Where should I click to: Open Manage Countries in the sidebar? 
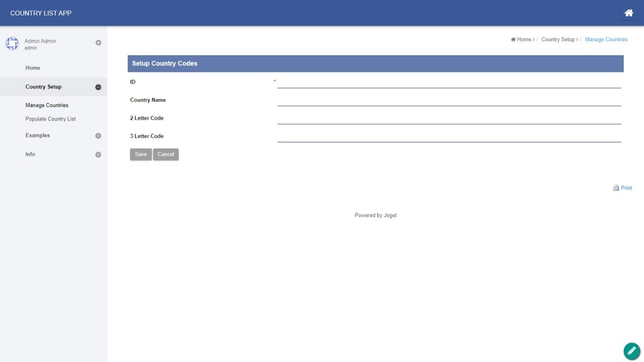[x=47, y=106]
